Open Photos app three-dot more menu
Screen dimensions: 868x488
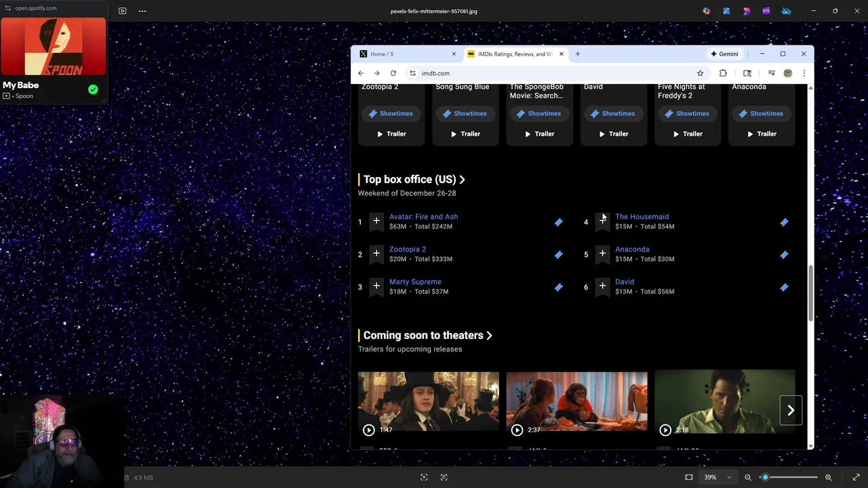pos(142,11)
